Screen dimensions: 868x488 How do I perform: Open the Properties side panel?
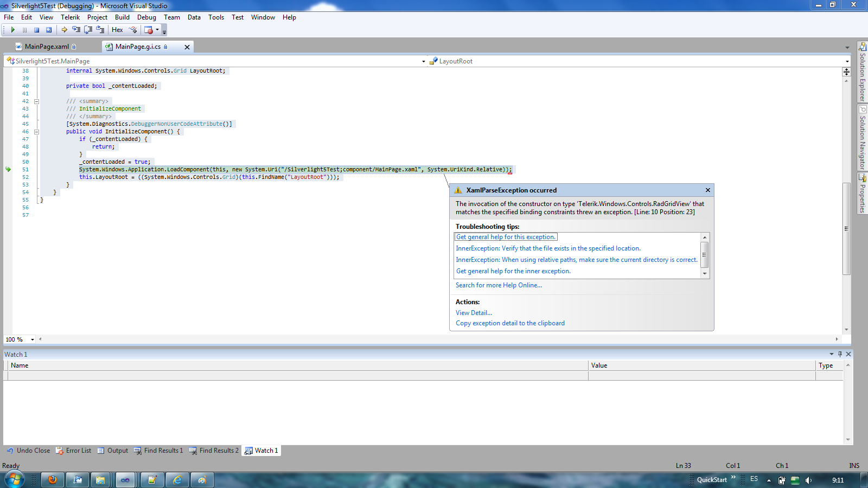[x=862, y=194]
